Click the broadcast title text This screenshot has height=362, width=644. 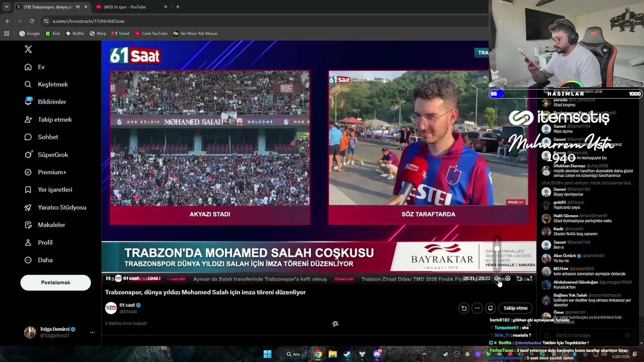205,292
